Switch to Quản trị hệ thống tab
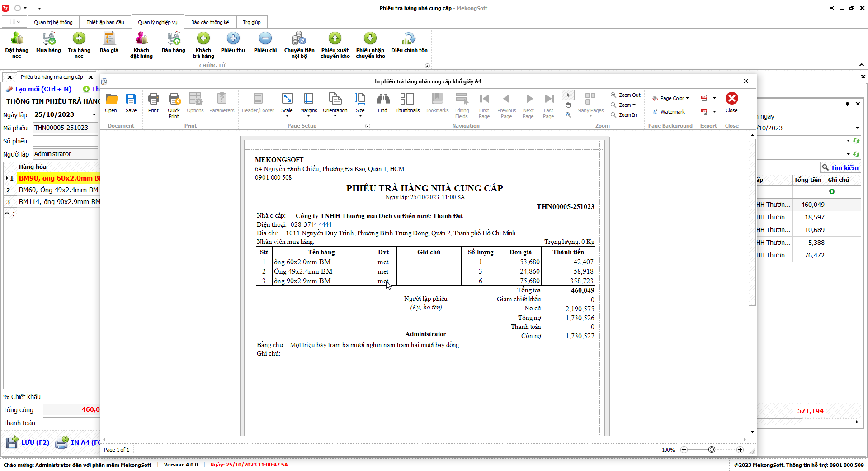The height and width of the screenshot is (471, 868). [53, 22]
